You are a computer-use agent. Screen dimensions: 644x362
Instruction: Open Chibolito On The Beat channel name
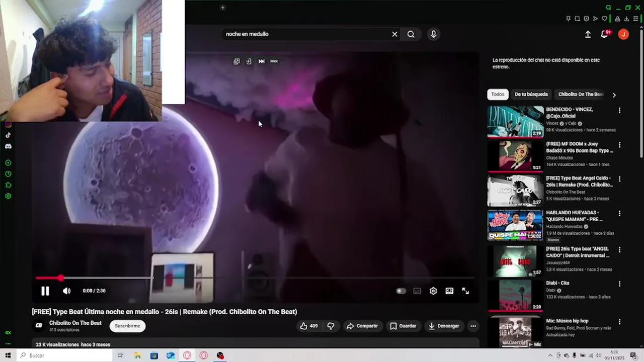point(75,323)
